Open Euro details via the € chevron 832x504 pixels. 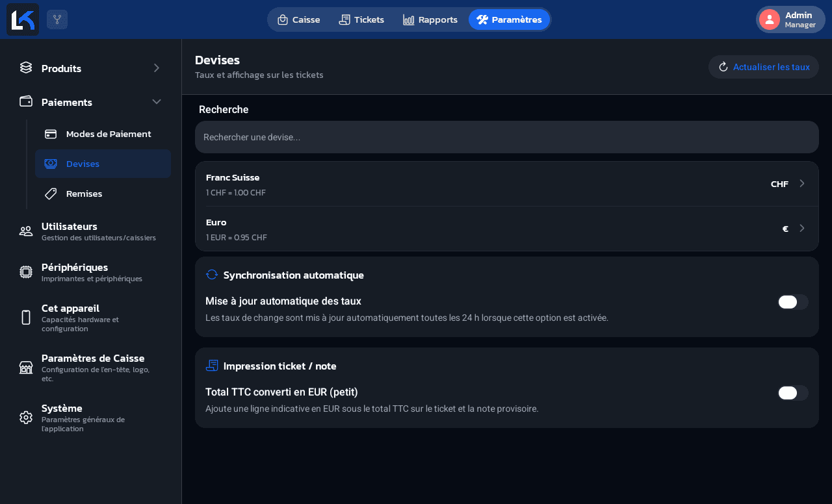pyautogui.click(x=802, y=228)
